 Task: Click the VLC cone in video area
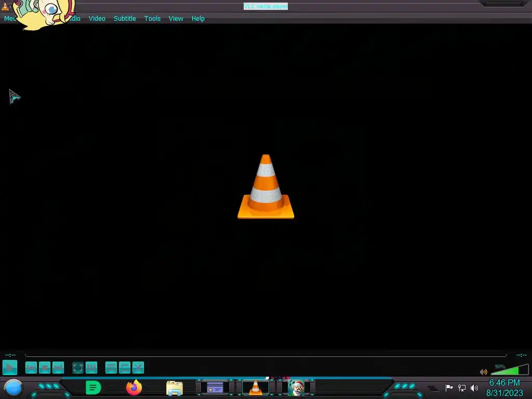coord(265,187)
